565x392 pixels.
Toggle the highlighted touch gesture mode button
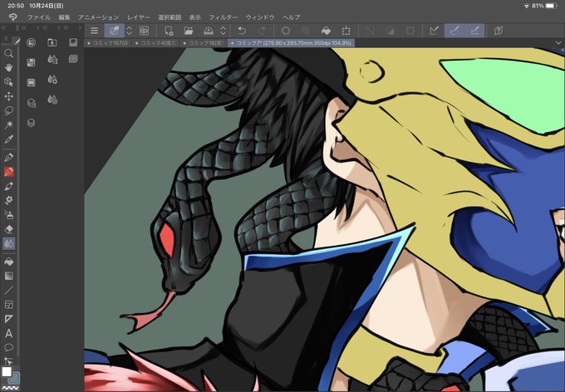click(x=114, y=31)
